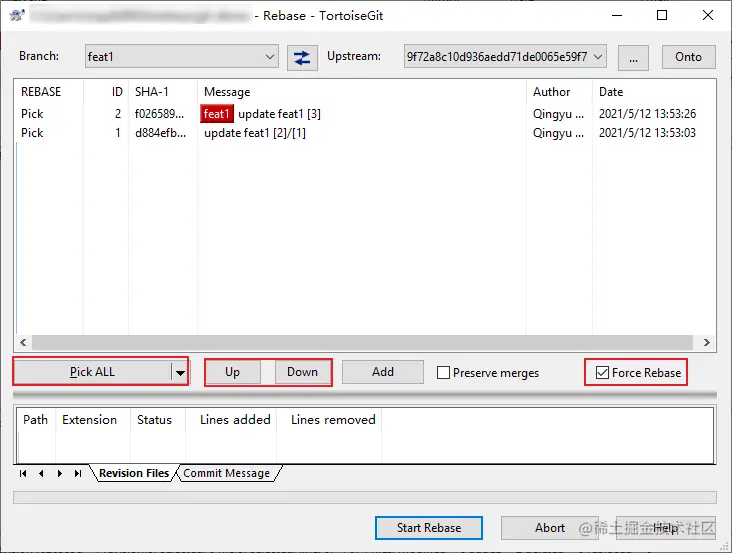Click the Onto button

pos(689,57)
